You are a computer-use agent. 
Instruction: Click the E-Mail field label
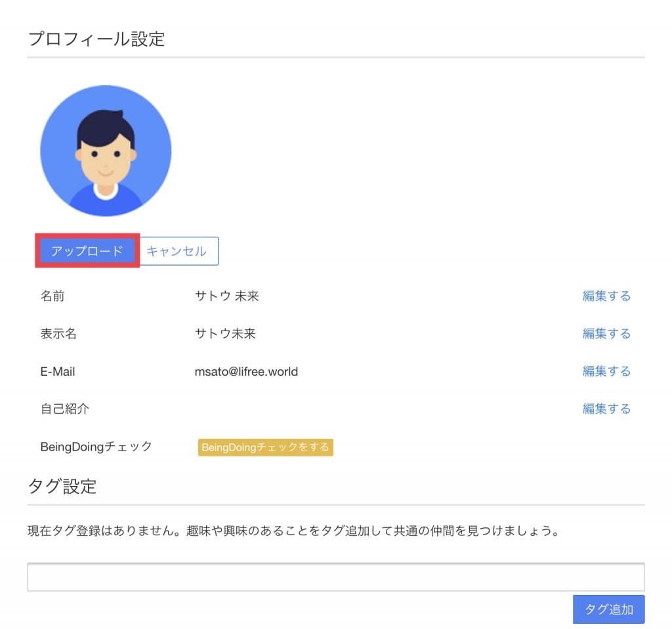(x=58, y=372)
